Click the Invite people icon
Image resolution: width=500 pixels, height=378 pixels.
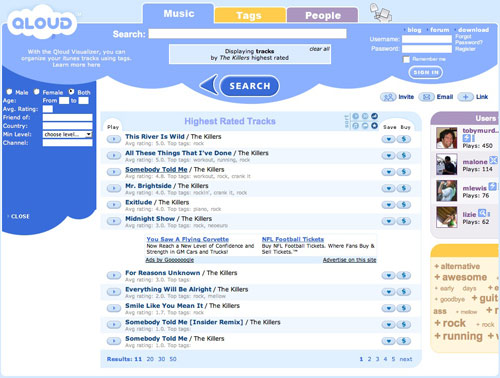point(388,97)
